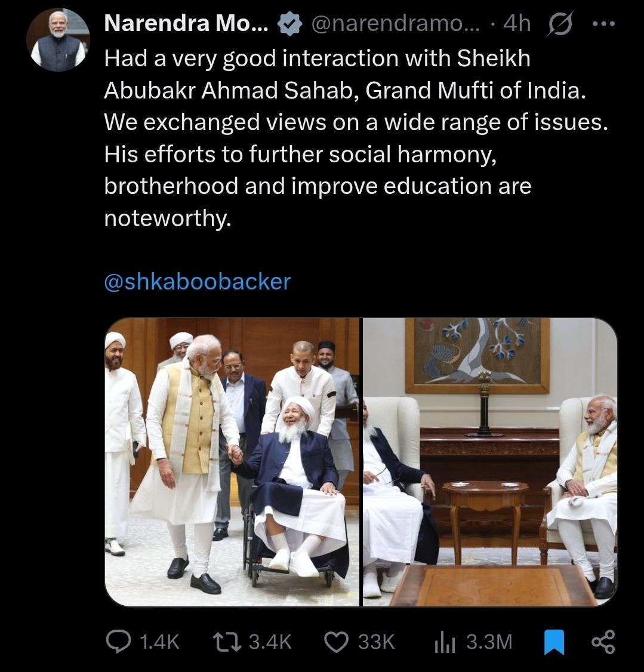Viewport: 644px width, 672px height.
Task: Click the share icon
Action: [602, 642]
